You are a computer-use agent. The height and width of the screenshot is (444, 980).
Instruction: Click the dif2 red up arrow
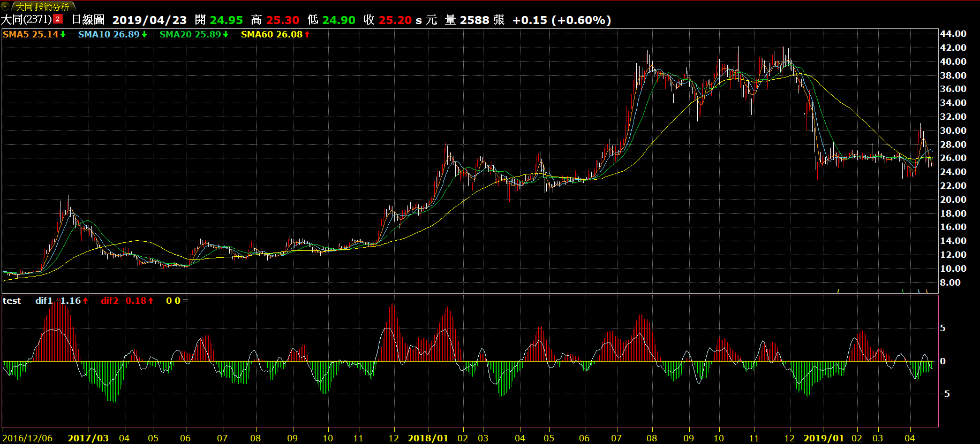click(151, 301)
